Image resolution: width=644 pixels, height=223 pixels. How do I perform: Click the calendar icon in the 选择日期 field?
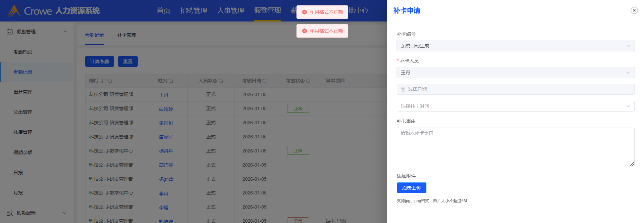point(403,89)
